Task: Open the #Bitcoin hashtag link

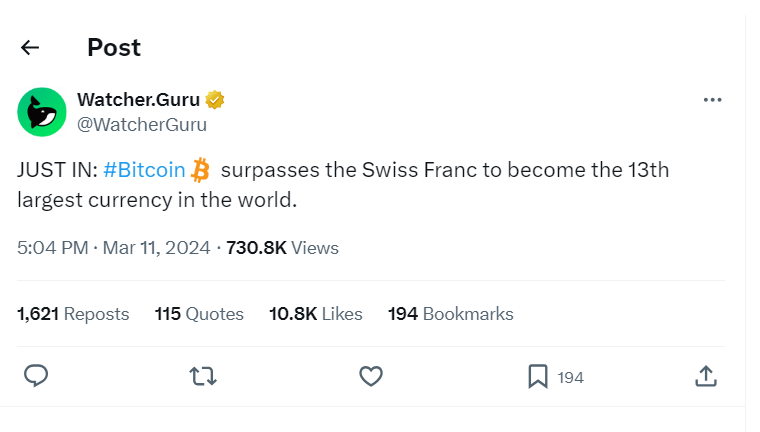Action: pos(144,170)
